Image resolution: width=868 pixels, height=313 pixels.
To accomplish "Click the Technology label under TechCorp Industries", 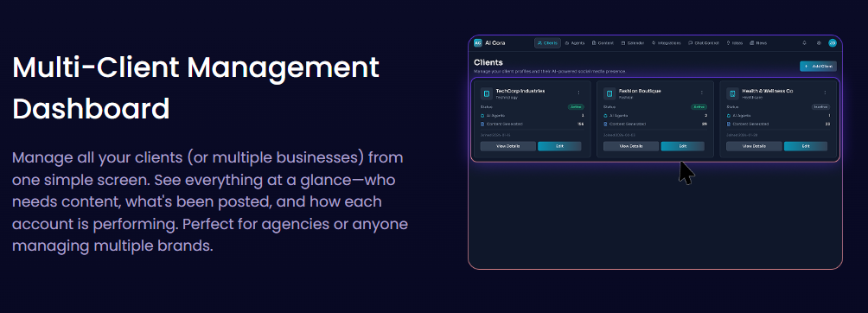I will tap(507, 98).
